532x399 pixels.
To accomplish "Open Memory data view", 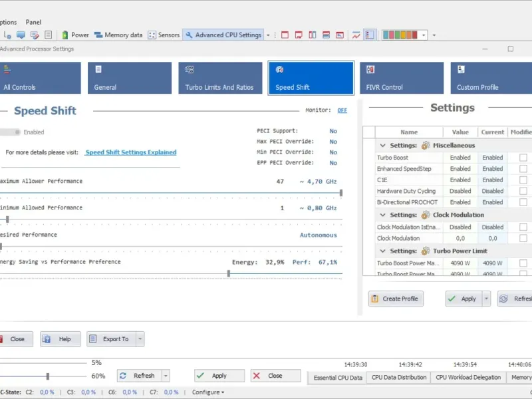I will tap(118, 35).
